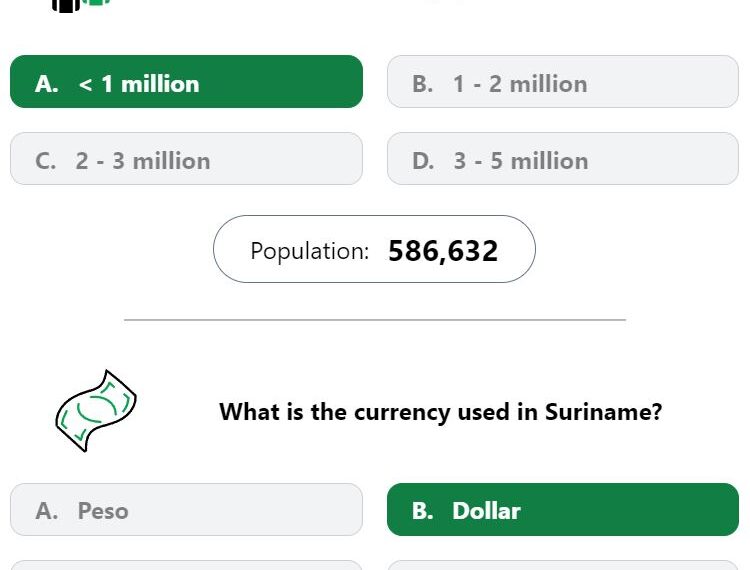This screenshot has height=570, width=750.
Task: Click the horizontal divider between questions
Action: coord(375,319)
